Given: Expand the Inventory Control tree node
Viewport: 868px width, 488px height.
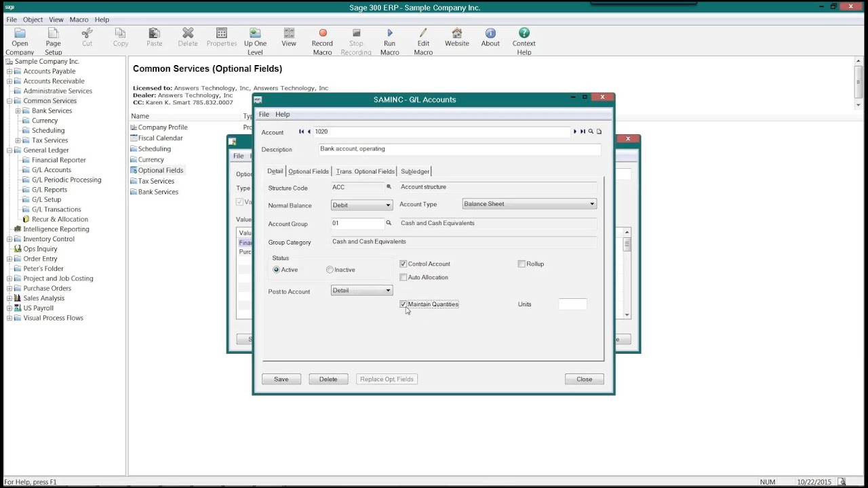Looking at the screenshot, I should pyautogui.click(x=9, y=239).
